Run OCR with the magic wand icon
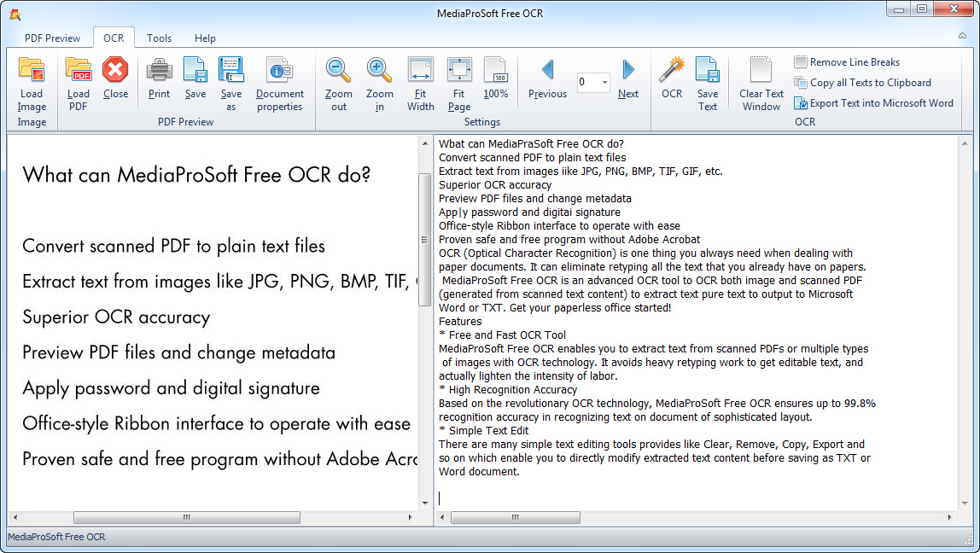 pos(672,69)
